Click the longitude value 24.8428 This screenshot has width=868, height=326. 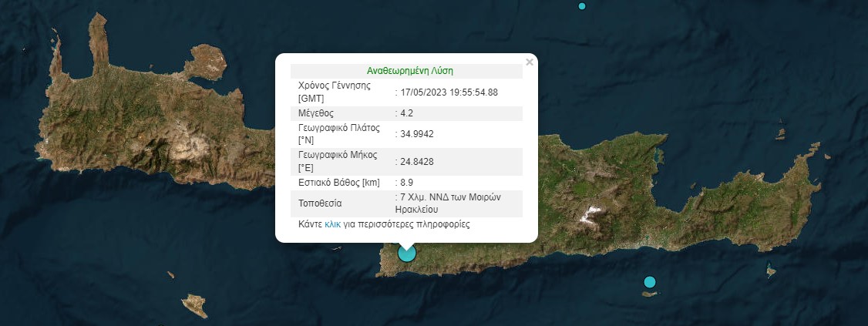(416, 162)
